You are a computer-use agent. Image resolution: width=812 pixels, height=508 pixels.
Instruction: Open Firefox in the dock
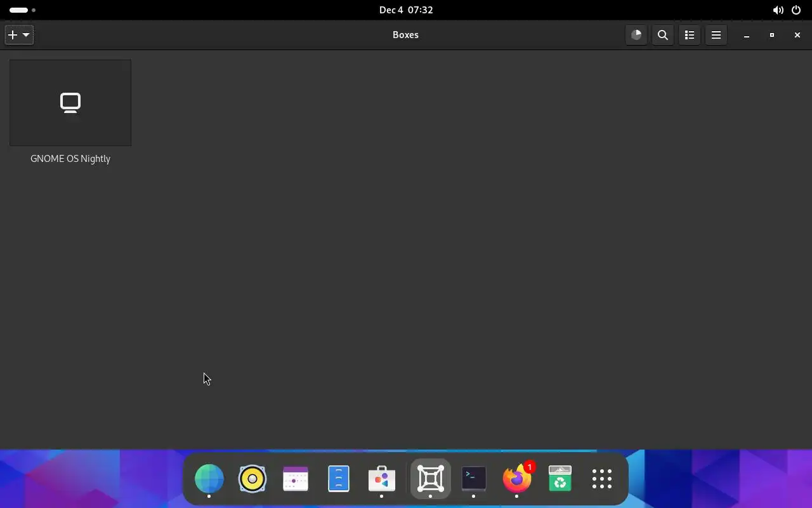tap(517, 479)
